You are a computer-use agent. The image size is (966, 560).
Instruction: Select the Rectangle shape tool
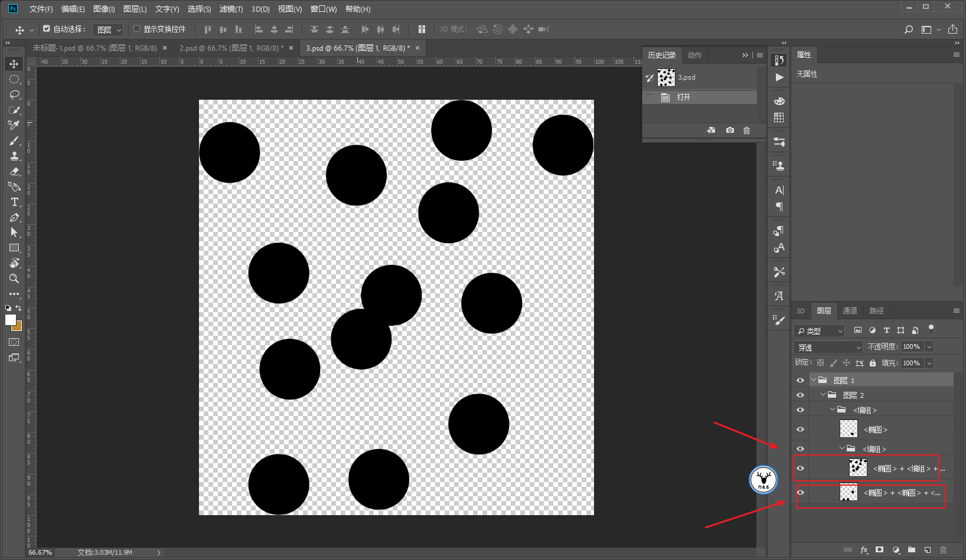[14, 248]
